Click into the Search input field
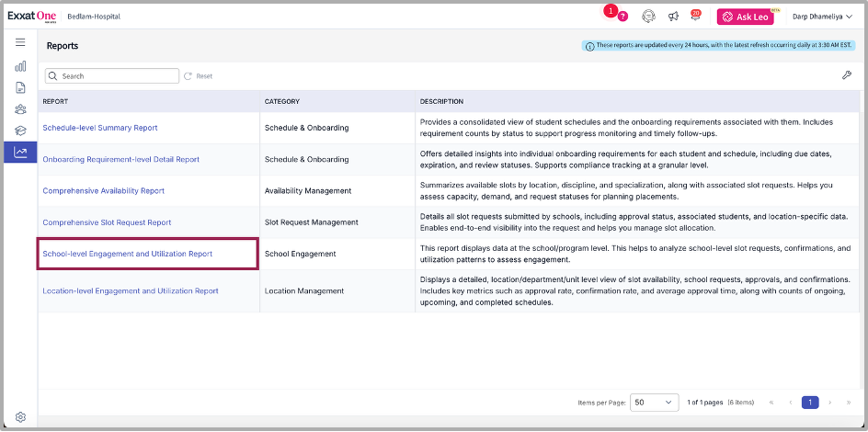Screen dimensions: 868x432 pyautogui.click(x=117, y=76)
